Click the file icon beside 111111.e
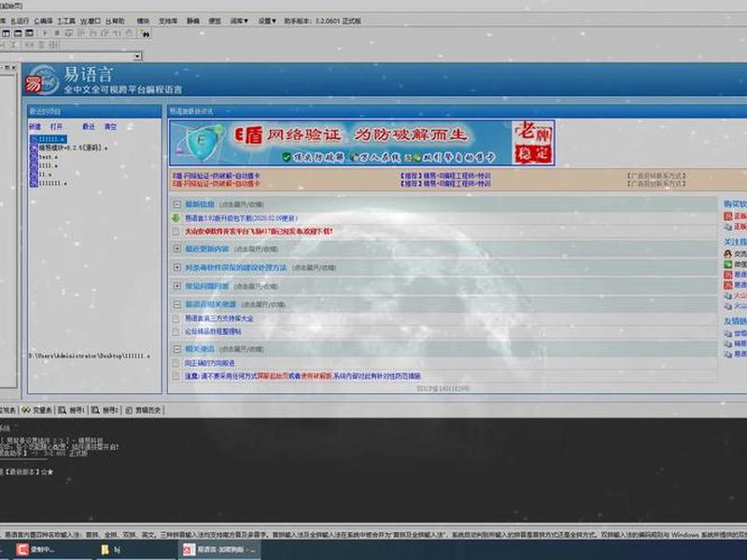The image size is (747, 560). tap(34, 139)
